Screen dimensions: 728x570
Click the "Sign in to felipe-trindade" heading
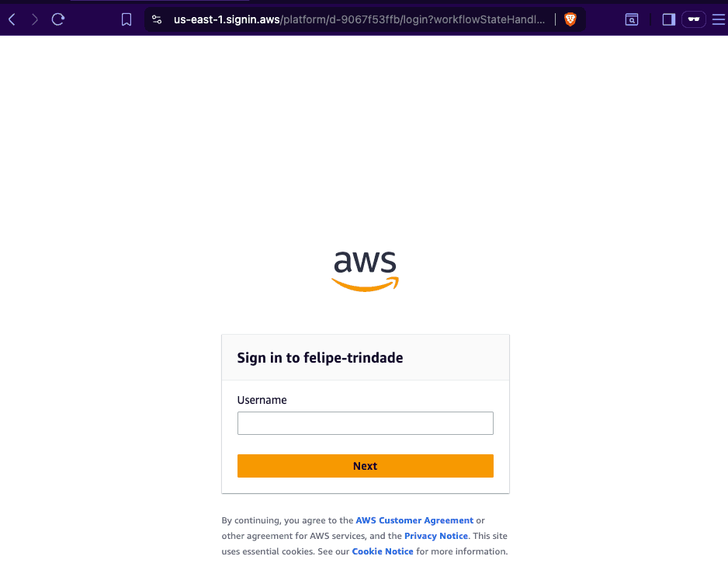click(x=320, y=358)
